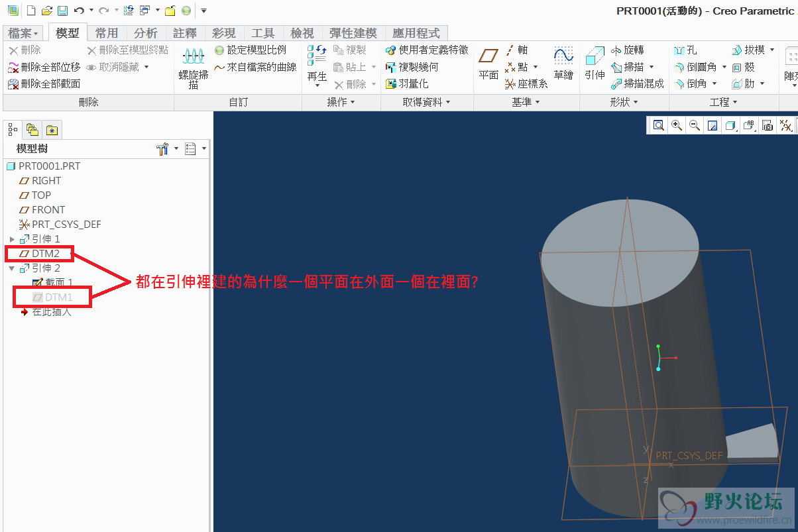This screenshot has width=798, height=532.
Task: Click the zoom in magnifier icon
Action: 677,125
